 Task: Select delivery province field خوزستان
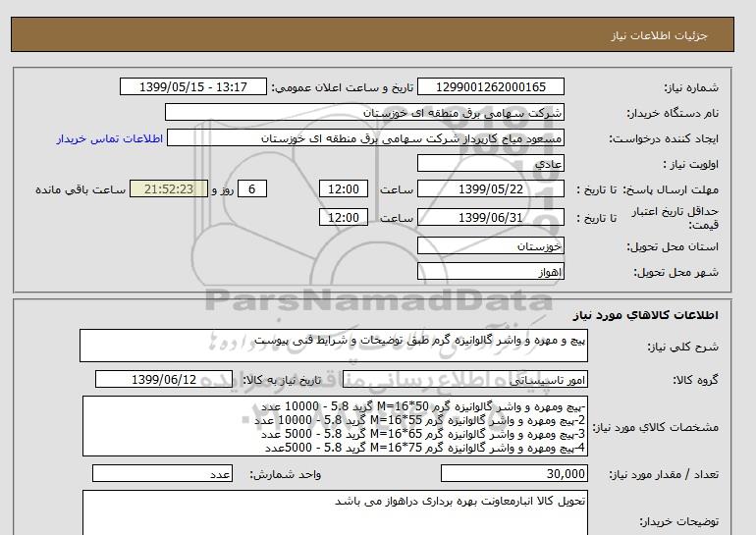point(491,248)
